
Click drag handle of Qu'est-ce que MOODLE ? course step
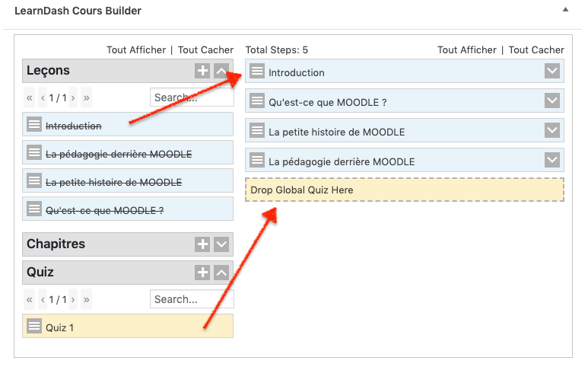[x=257, y=101]
